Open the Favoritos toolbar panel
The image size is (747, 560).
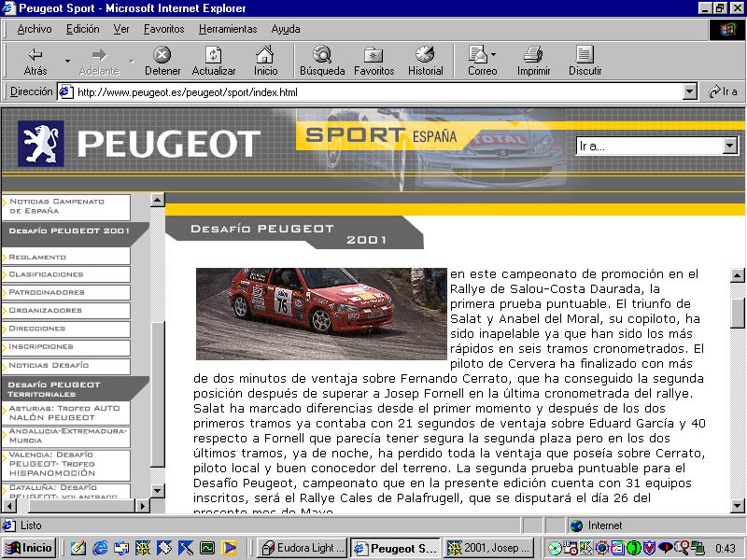click(374, 61)
